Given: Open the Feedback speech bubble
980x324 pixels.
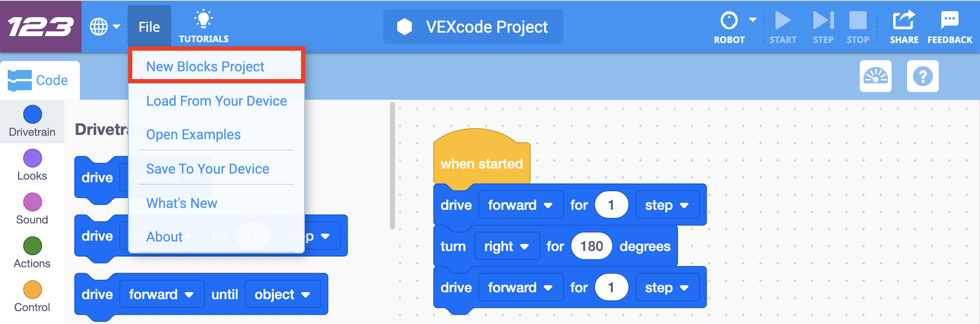Looking at the screenshot, I should click(950, 20).
